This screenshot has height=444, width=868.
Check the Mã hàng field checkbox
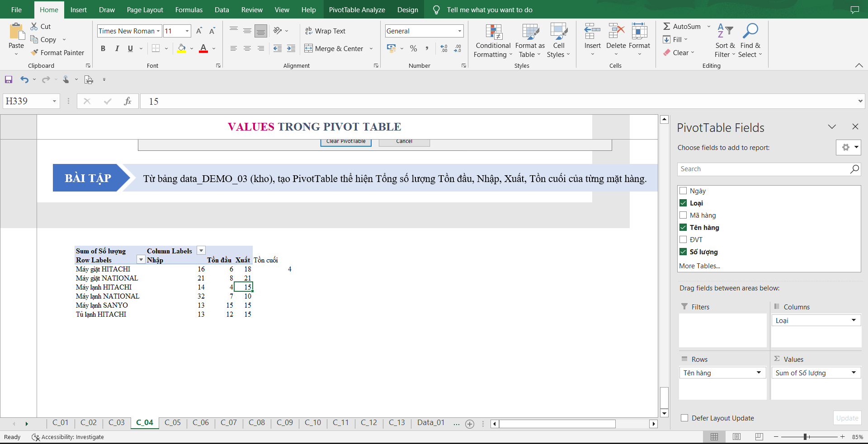[x=683, y=215]
